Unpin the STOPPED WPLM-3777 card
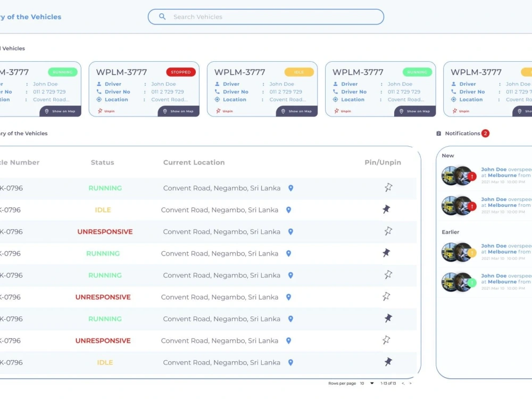The width and height of the screenshot is (532, 399). coord(106,111)
